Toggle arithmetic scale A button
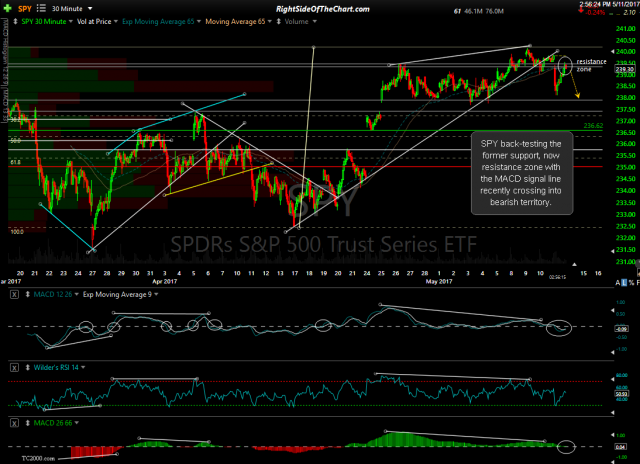This screenshot has width=640, height=464. point(618,282)
